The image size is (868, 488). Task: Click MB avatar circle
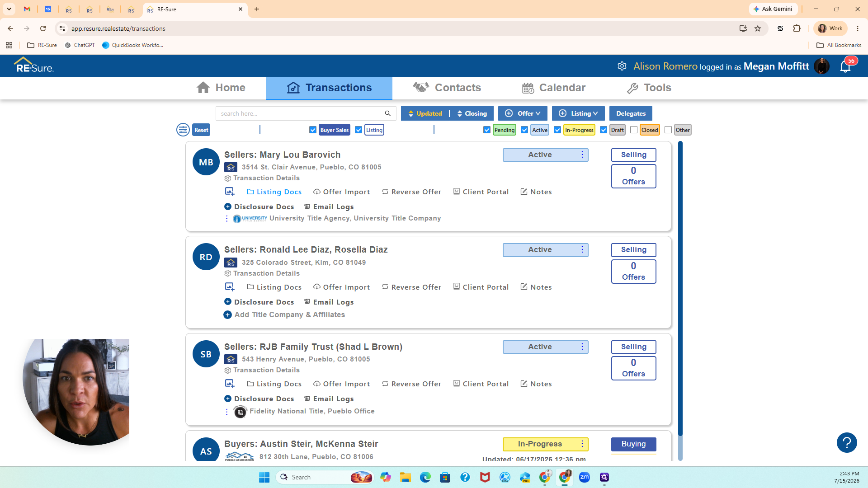pos(206,162)
